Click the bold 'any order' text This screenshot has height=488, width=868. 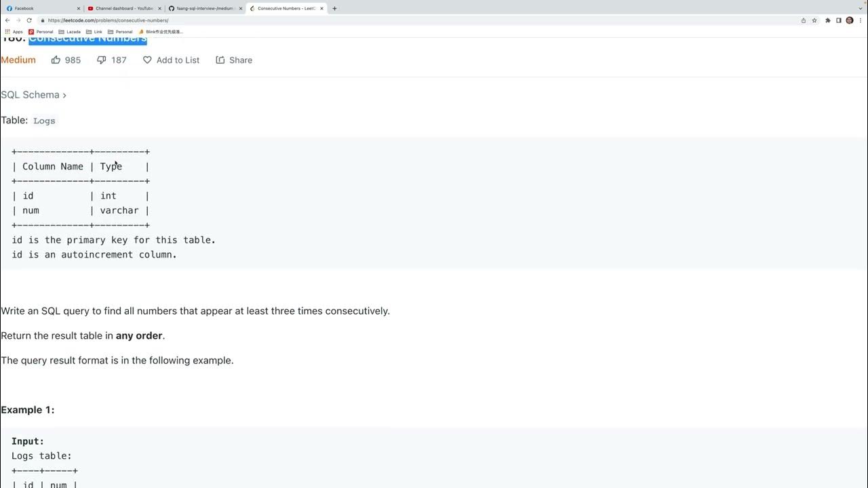coord(139,335)
